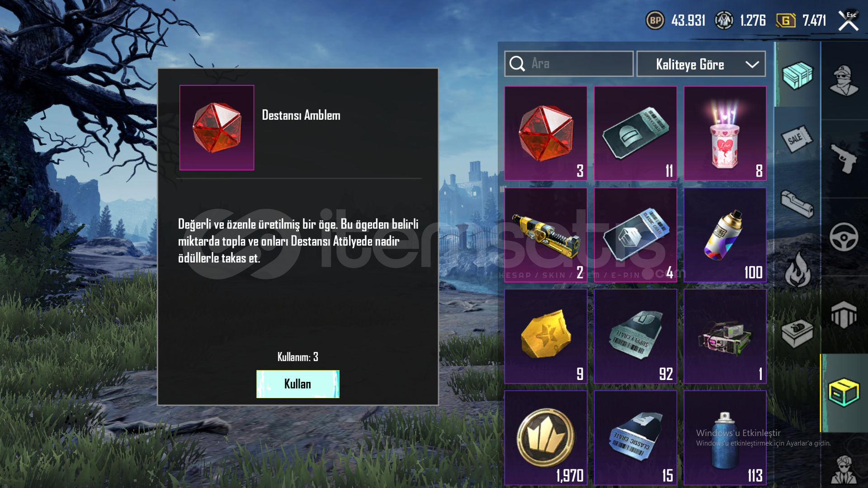Image resolution: width=868 pixels, height=488 pixels.
Task: Click the BP currency icon
Action: [x=655, y=20]
